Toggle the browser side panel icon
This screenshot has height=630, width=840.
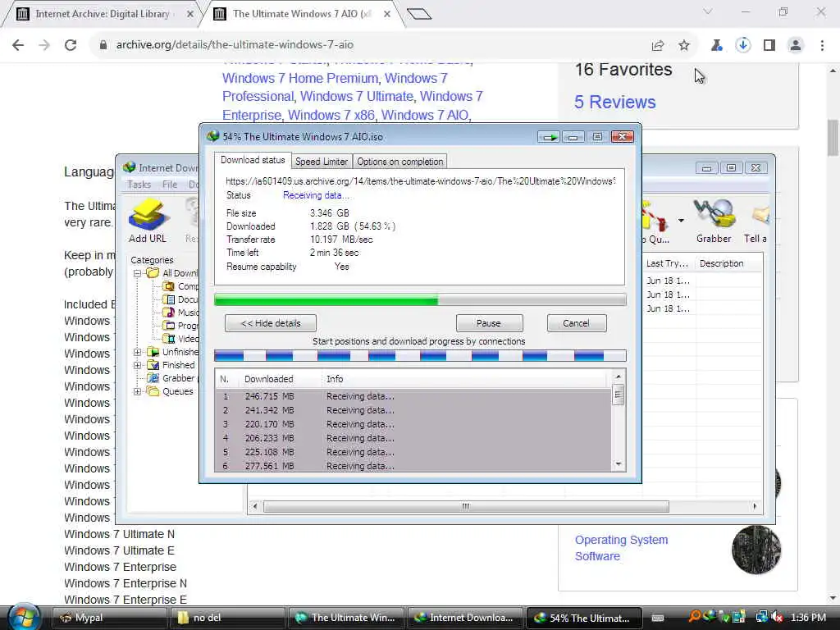[x=769, y=45]
